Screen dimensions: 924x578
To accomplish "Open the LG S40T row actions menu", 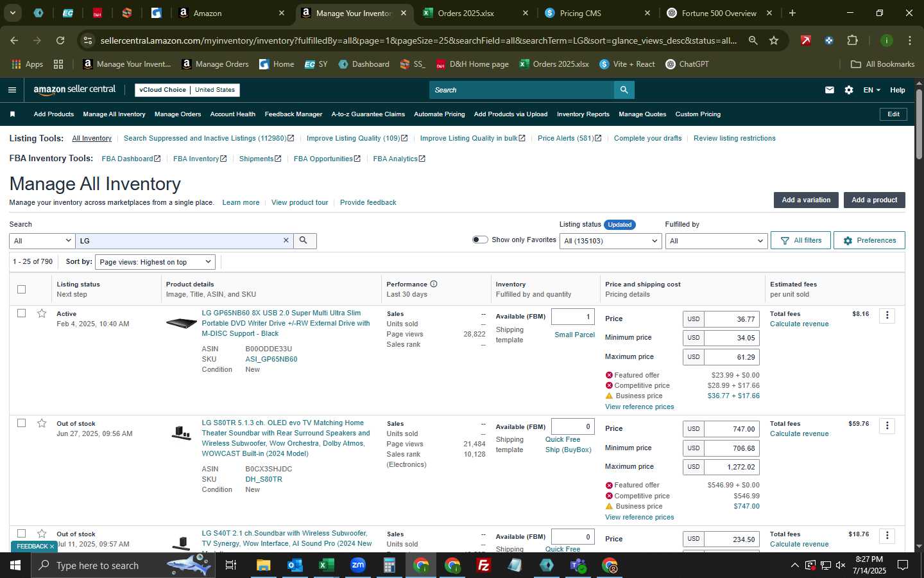I will pos(887,536).
